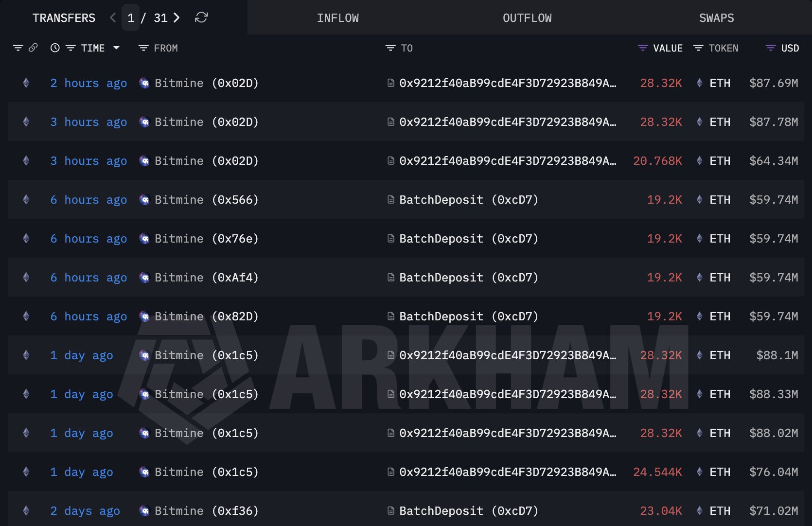Go to next page of transfers
Viewport: 812px width, 526px height.
pos(177,18)
